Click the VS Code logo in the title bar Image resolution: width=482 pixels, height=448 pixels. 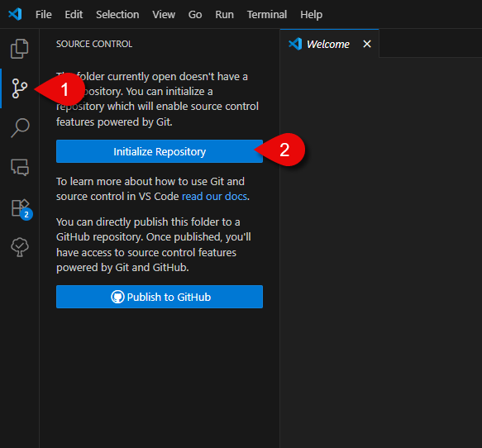click(x=15, y=14)
